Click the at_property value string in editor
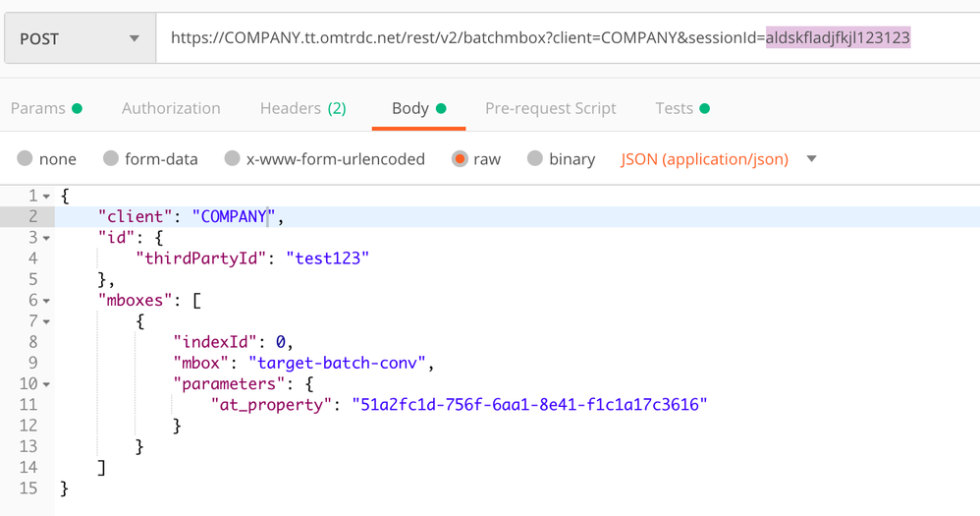 tap(529, 405)
